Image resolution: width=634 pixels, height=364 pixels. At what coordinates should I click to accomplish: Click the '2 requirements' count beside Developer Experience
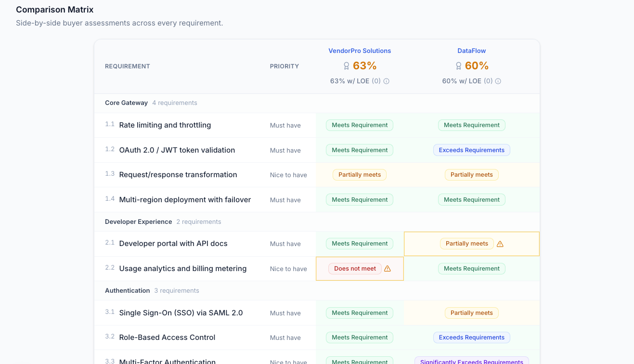coord(199,222)
